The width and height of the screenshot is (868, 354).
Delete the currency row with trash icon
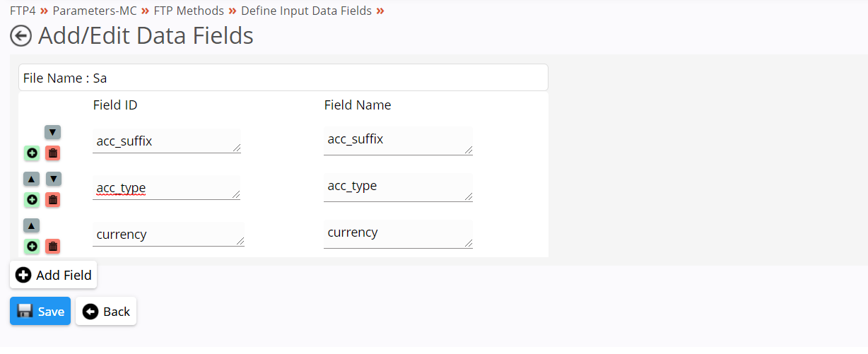pos(53,247)
